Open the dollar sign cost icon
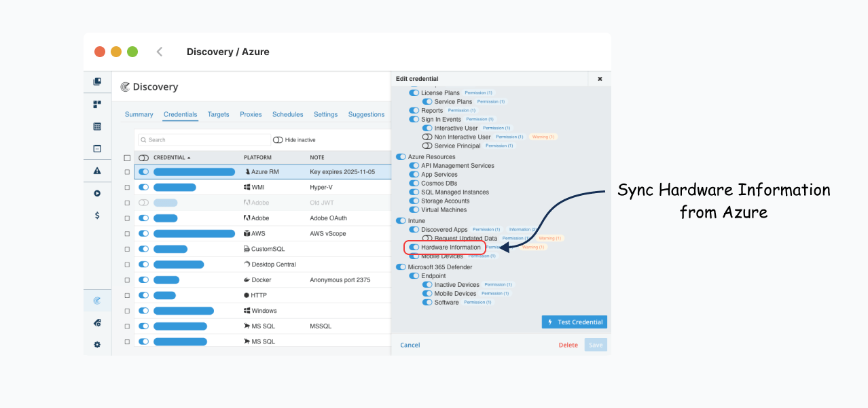 pos(97,215)
